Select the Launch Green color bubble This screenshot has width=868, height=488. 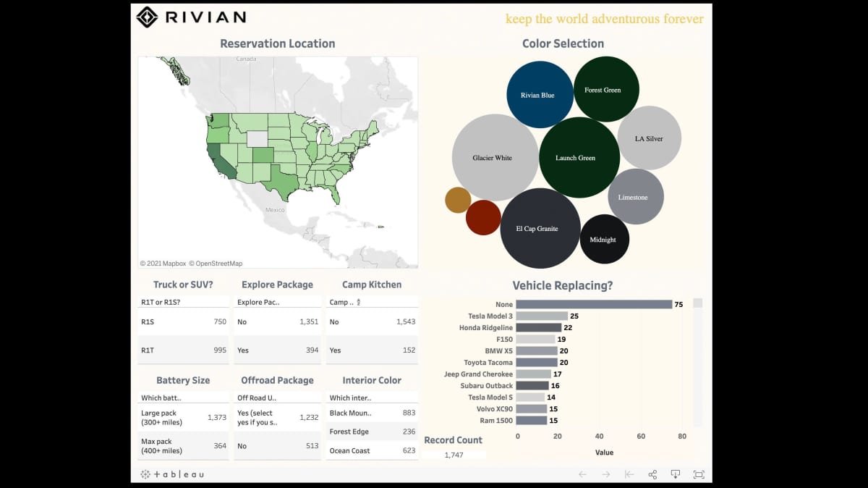click(579, 158)
